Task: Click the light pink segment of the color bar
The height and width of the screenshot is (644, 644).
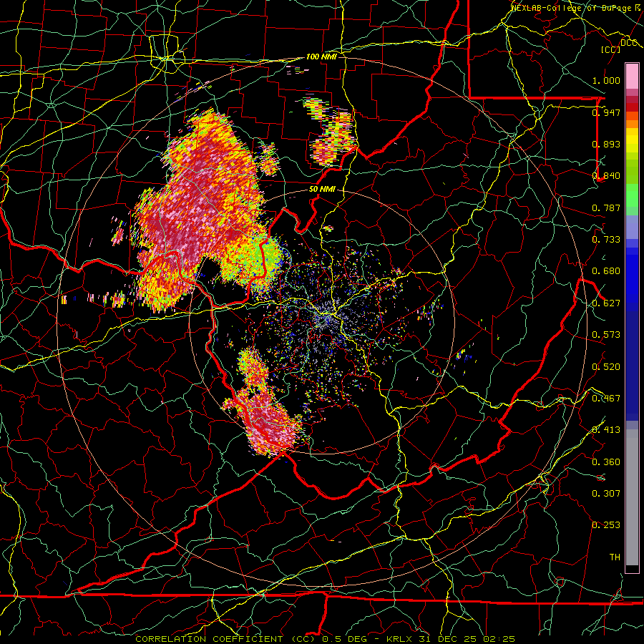Action: [x=632, y=77]
